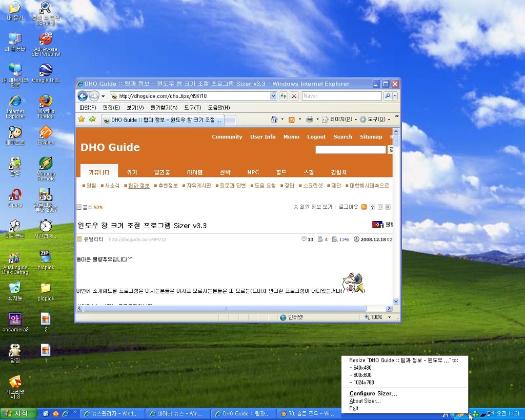
Task: Select About Sizer... menu entry
Action: pyautogui.click(x=405, y=401)
